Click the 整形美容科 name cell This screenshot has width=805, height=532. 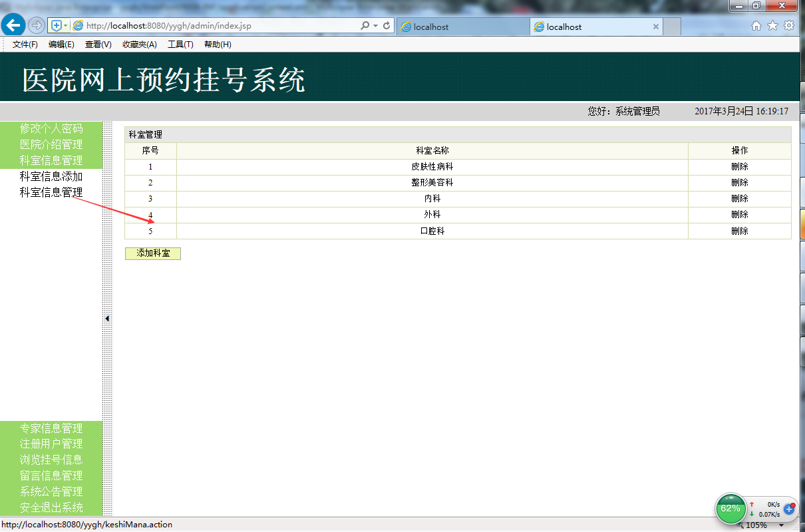(x=432, y=183)
